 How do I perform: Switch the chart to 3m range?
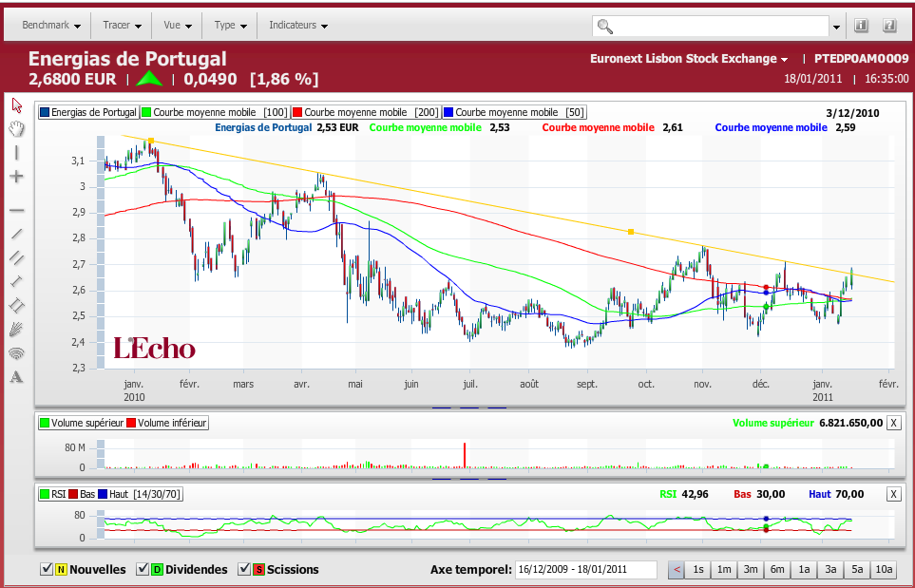coord(751,569)
